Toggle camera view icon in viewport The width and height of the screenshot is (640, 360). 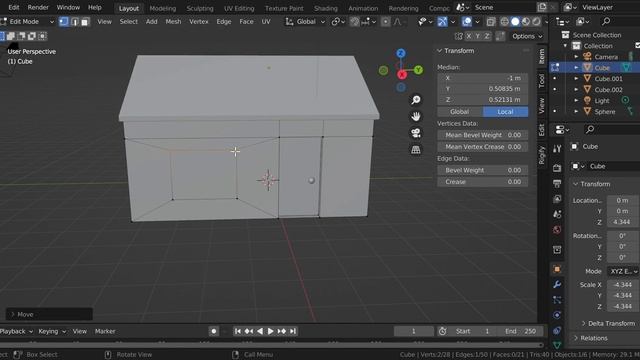[x=416, y=133]
